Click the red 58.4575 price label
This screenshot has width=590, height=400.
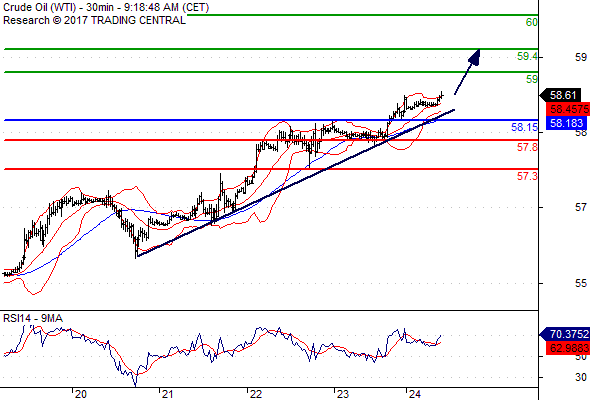point(568,109)
